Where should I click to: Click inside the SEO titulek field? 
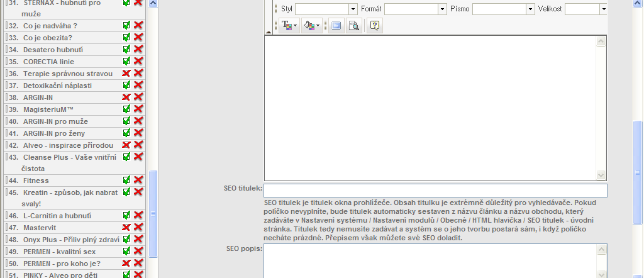(435, 191)
